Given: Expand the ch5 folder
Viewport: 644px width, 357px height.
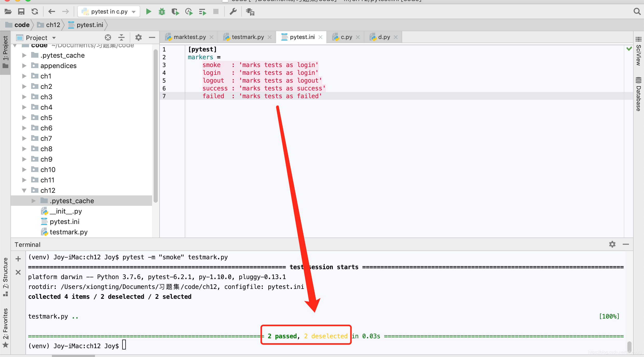Looking at the screenshot, I should tap(24, 117).
